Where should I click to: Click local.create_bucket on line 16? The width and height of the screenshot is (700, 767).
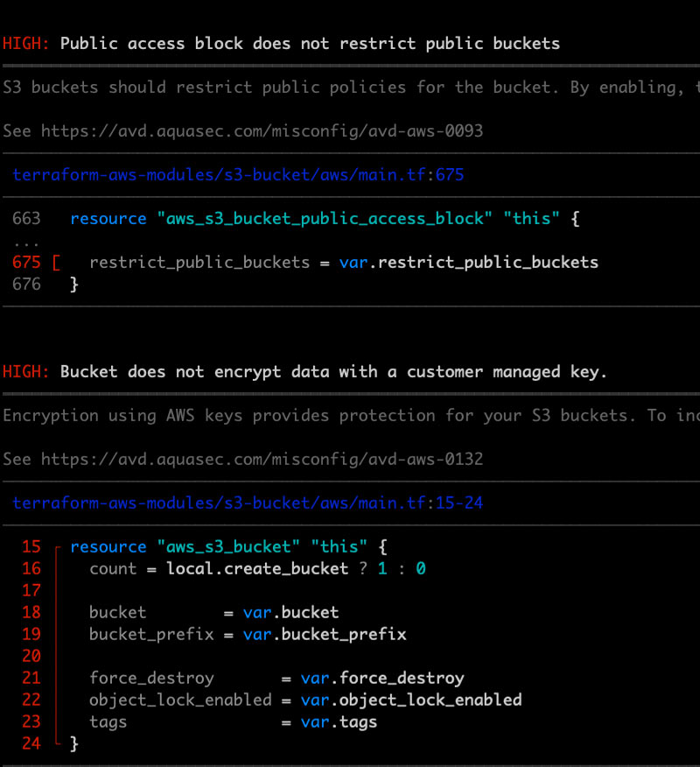click(257, 569)
